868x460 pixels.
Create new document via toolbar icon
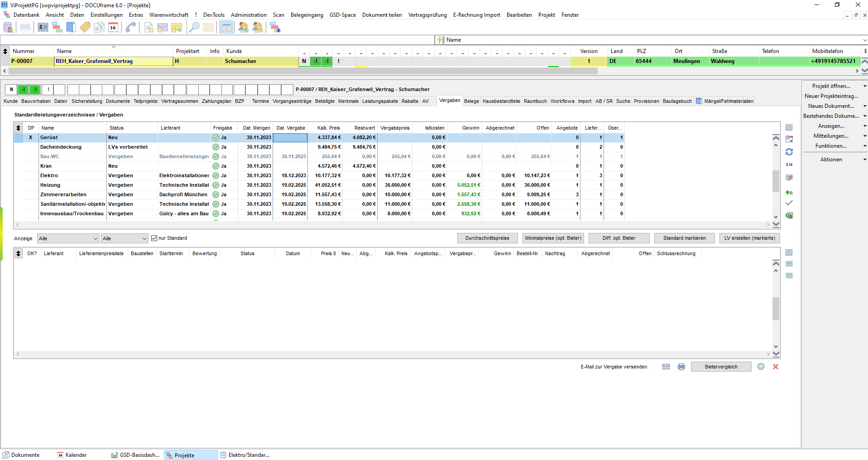(x=149, y=27)
